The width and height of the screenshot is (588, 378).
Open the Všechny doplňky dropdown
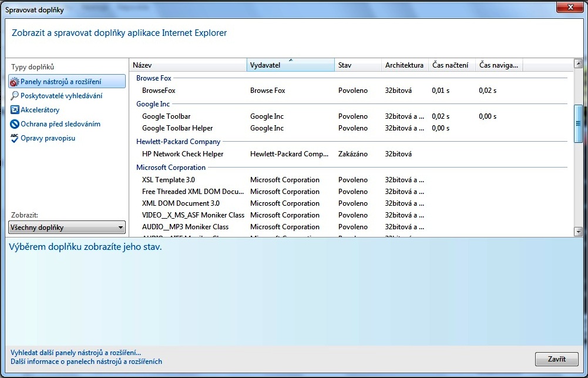click(x=67, y=228)
